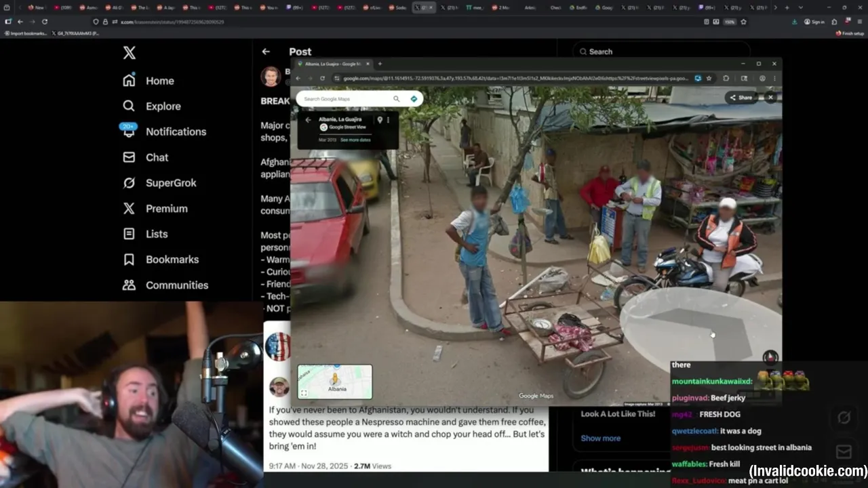The image size is (868, 488).
Task: Click the Finish setup button
Action: click(850, 33)
